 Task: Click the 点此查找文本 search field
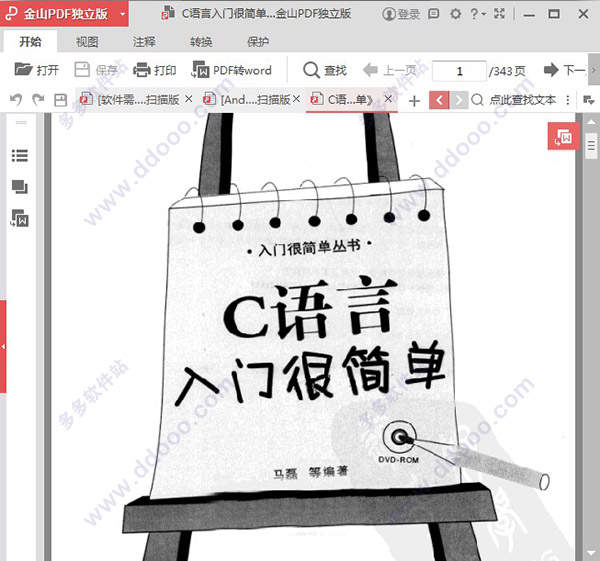pyautogui.click(x=514, y=100)
